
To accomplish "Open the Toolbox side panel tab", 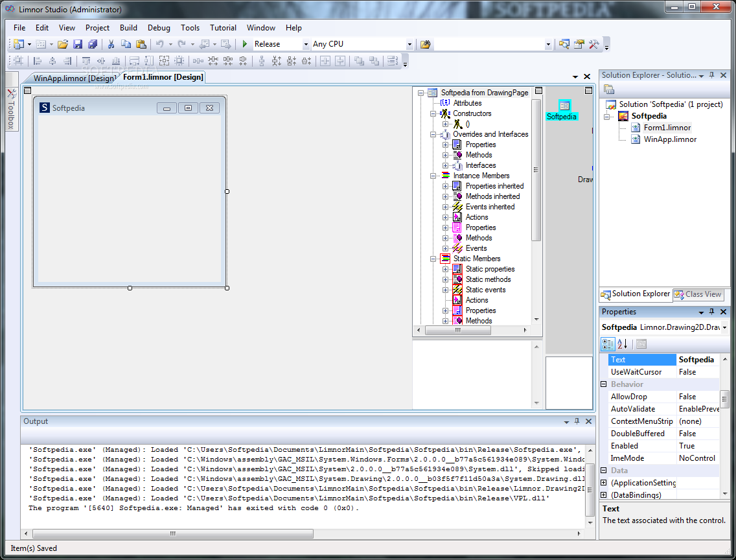I will click(x=11, y=109).
